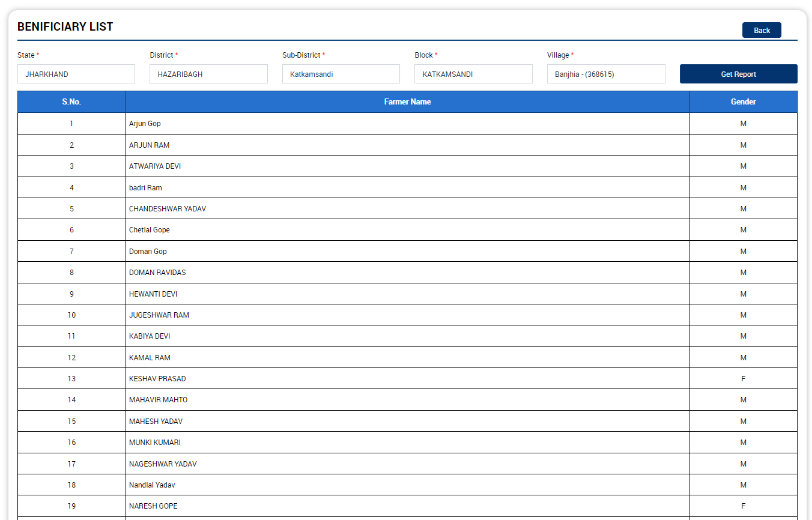Select farmer name JUGESHWAR RAM

(159, 315)
